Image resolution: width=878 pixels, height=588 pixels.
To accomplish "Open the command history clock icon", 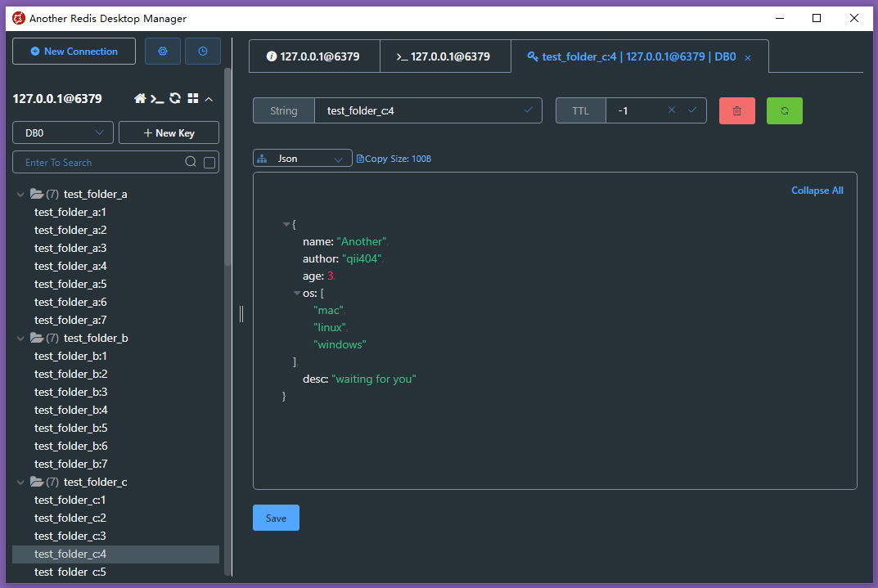I will (x=201, y=51).
